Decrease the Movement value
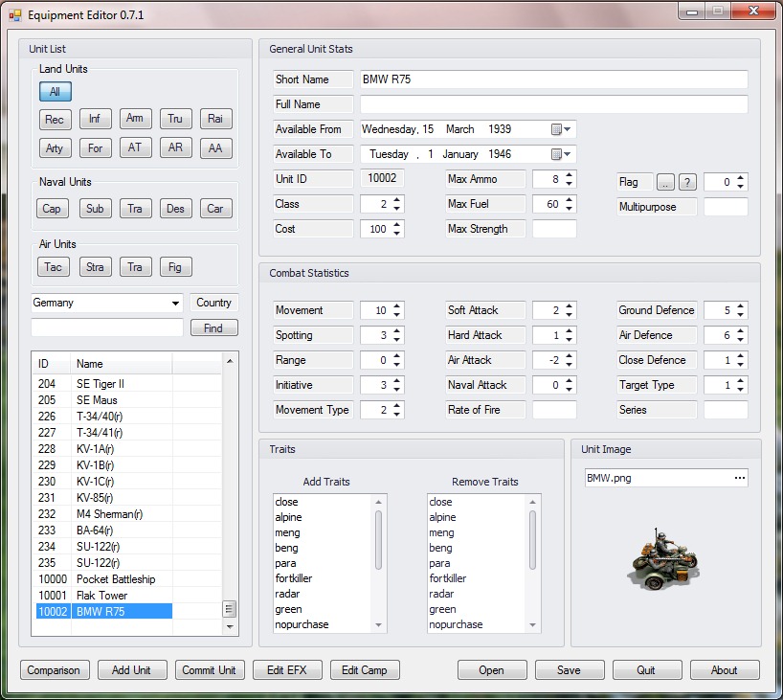This screenshot has height=700, width=783. pos(397,315)
